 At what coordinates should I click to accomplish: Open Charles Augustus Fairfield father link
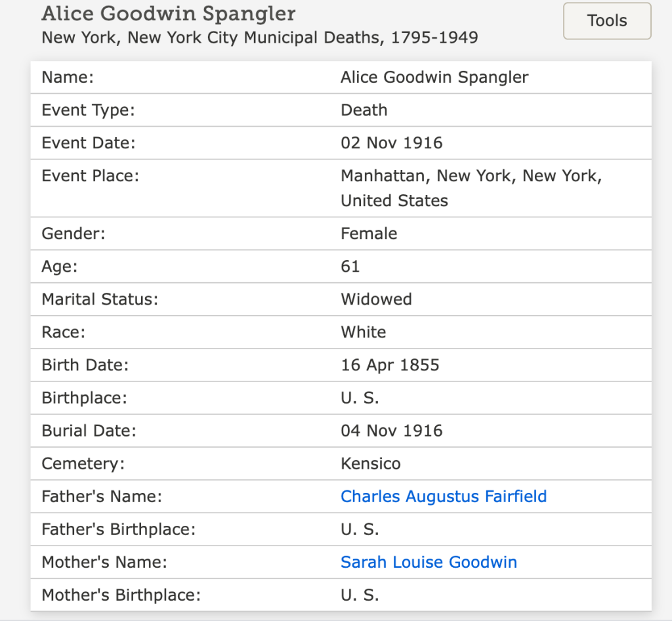[x=444, y=496]
